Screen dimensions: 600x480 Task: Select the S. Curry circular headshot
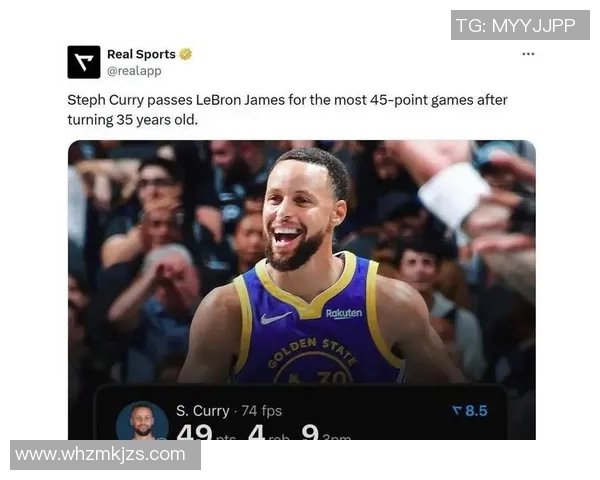click(x=142, y=420)
